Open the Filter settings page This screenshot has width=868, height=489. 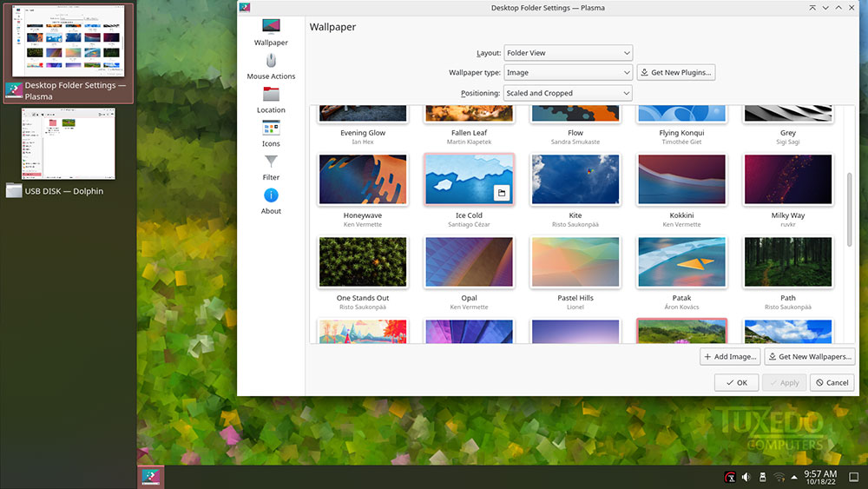pos(271,167)
